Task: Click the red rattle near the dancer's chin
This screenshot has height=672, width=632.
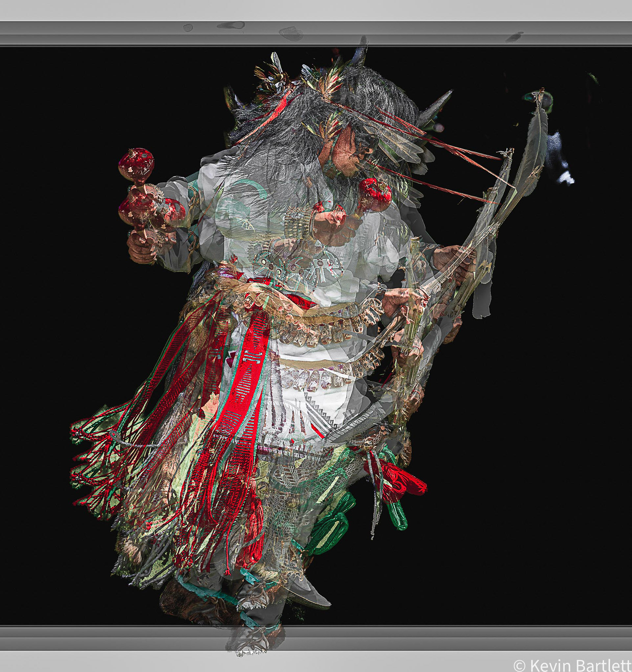Action: 375,195
